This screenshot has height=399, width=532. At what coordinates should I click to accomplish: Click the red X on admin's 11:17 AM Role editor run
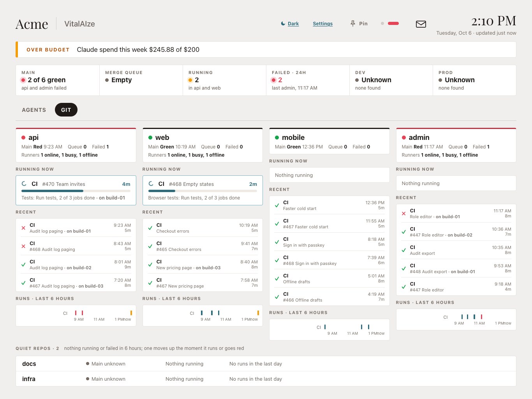404,214
